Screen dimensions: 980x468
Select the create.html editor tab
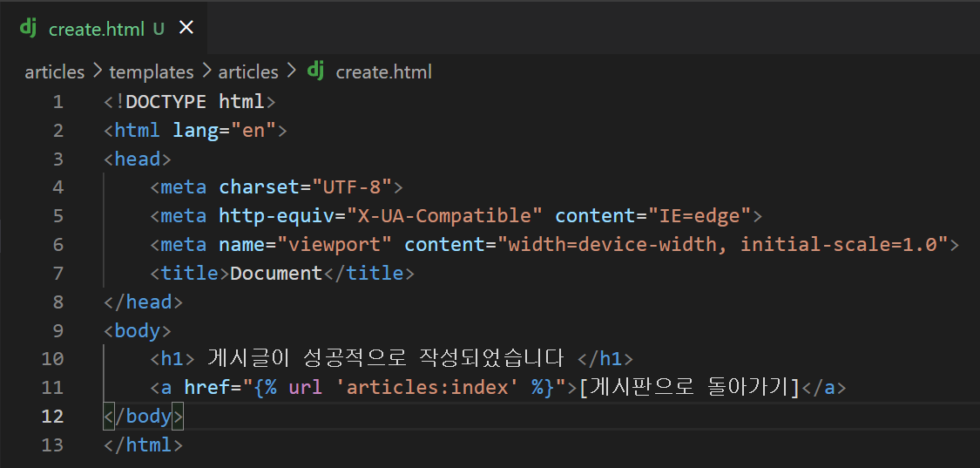coord(103,28)
